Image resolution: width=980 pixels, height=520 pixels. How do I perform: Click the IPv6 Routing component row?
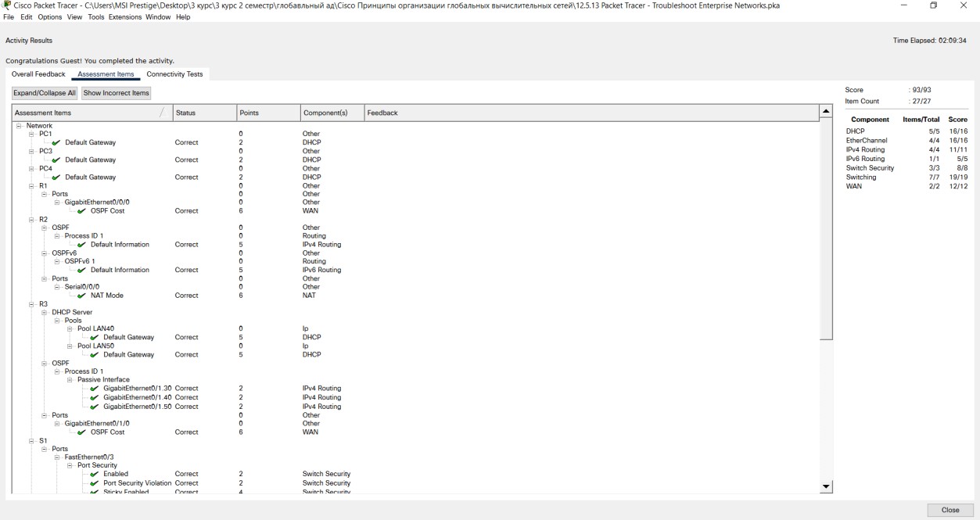tap(907, 159)
